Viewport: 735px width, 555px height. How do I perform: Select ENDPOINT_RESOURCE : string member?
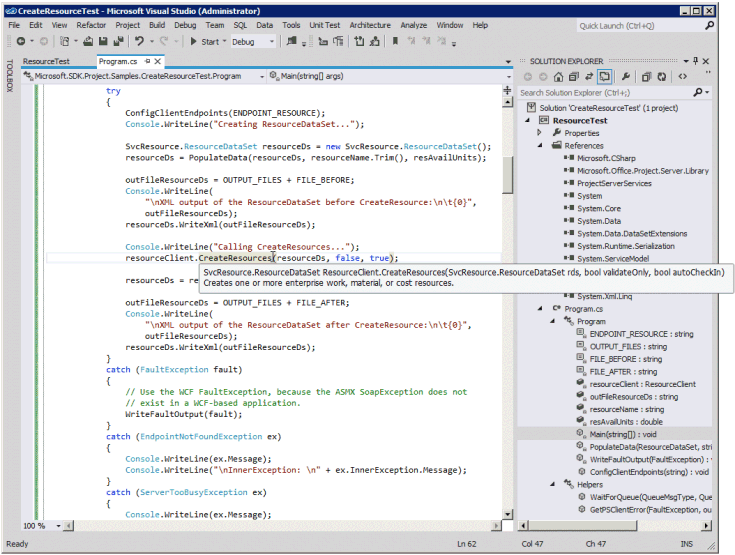pyautogui.click(x=641, y=334)
